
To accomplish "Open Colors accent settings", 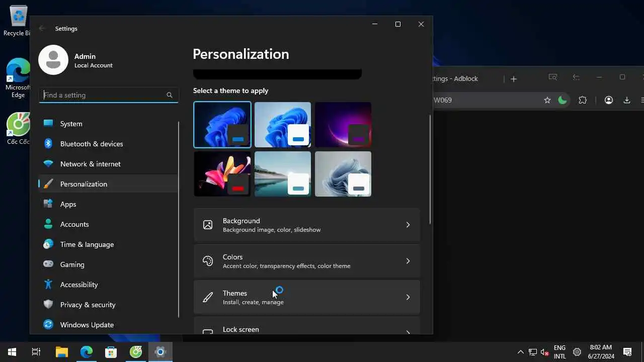I will pyautogui.click(x=306, y=261).
